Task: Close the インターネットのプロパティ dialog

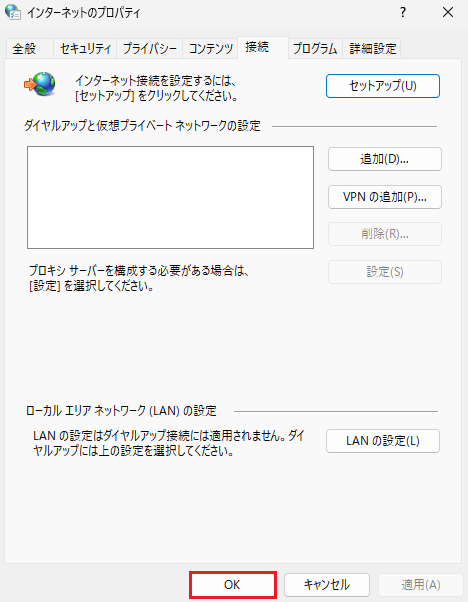Action: click(x=448, y=13)
